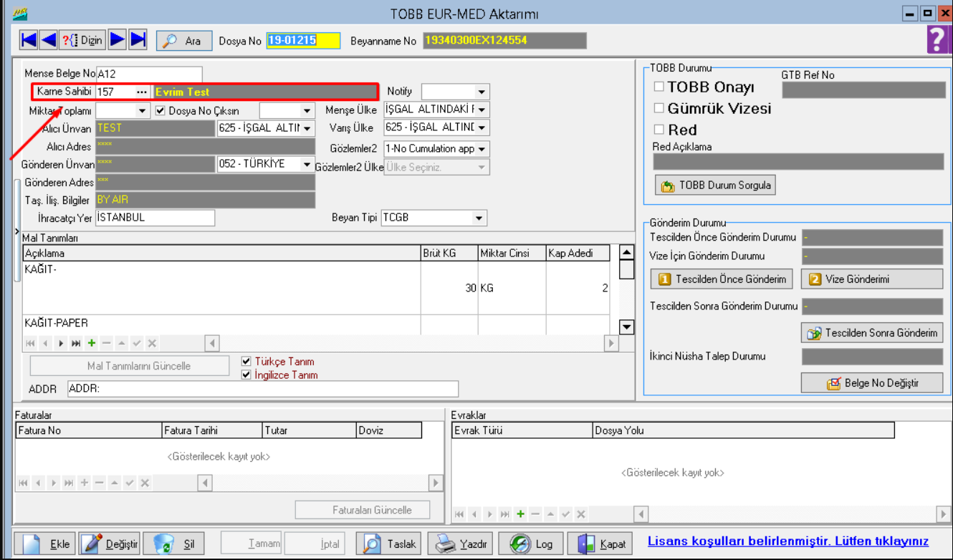Mal Tanımları scrollbar down arrow
953x560 pixels.
tap(626, 327)
